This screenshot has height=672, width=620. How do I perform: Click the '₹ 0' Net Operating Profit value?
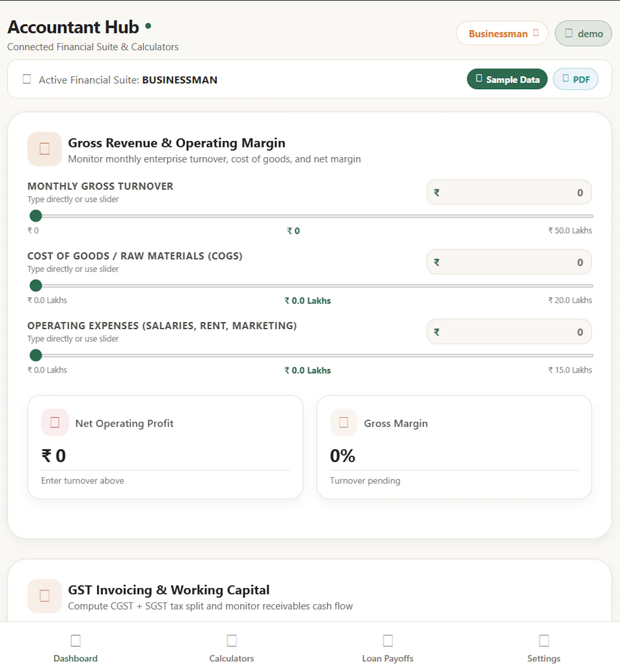click(53, 456)
